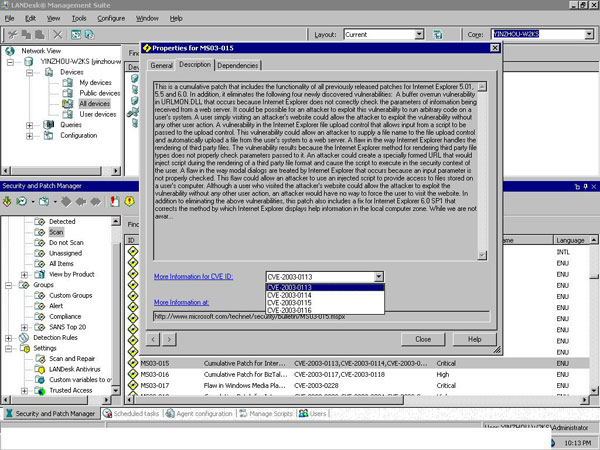Image resolution: width=600 pixels, height=450 pixels.
Task: Choose CVE-2003-0115 from the dropdown list
Action: click(291, 303)
